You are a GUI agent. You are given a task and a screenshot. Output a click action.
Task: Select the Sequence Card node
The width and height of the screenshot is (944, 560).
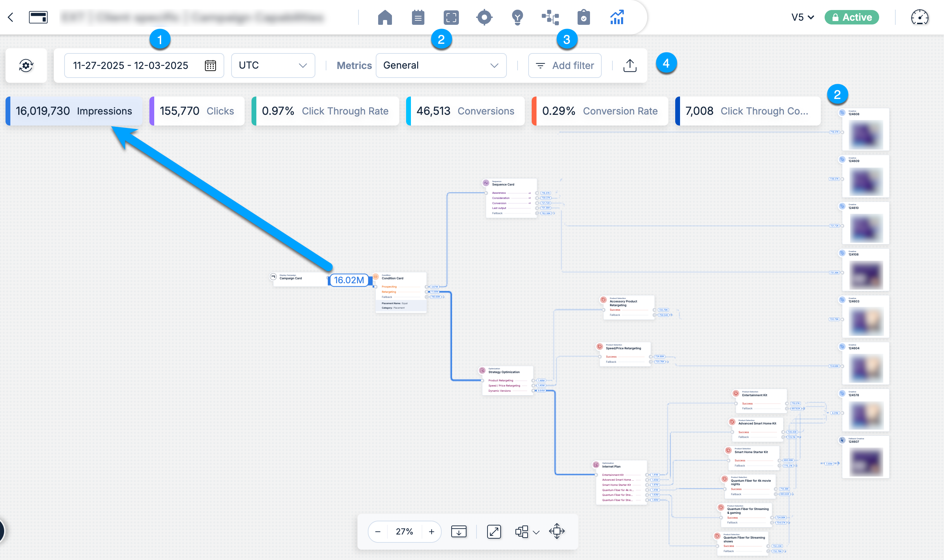point(511,198)
